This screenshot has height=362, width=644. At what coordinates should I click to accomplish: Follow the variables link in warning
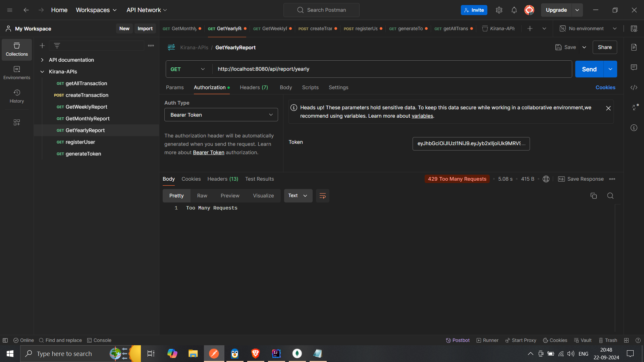tap(422, 116)
